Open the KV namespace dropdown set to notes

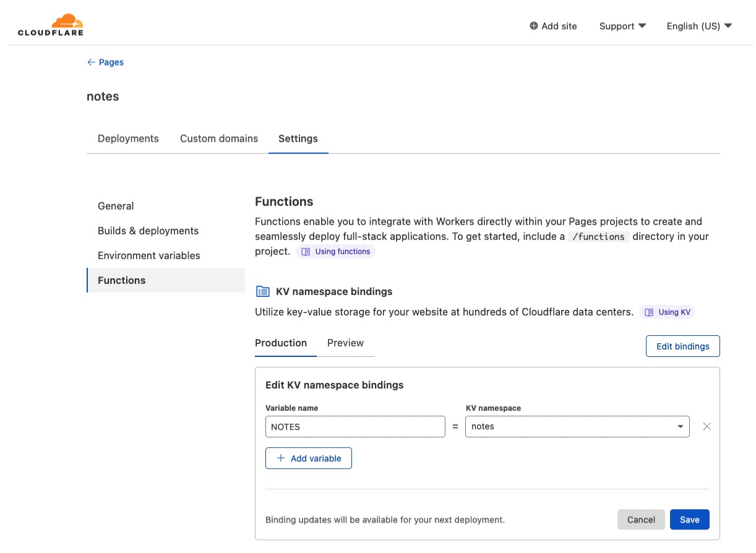577,427
